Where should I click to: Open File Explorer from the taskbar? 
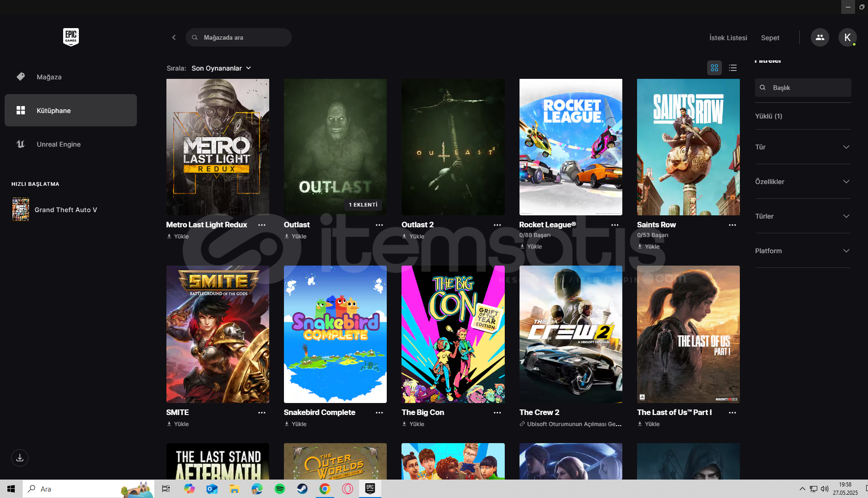(x=234, y=489)
